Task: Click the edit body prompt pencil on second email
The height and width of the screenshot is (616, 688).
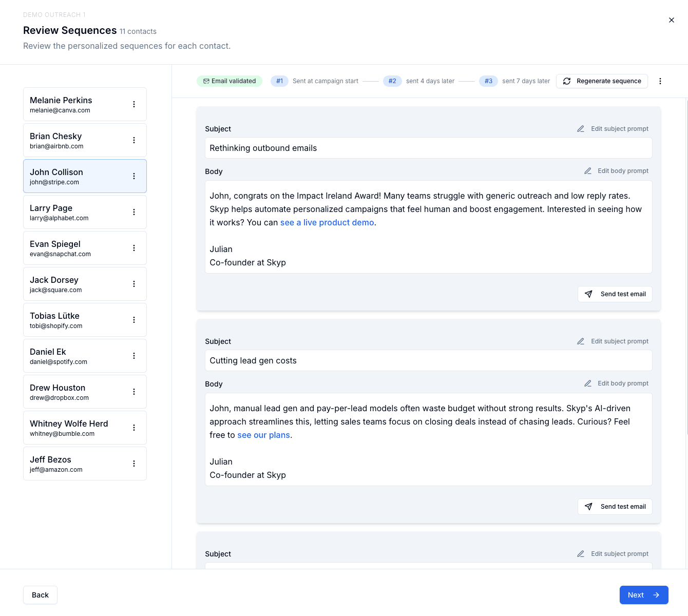Action: (x=588, y=383)
